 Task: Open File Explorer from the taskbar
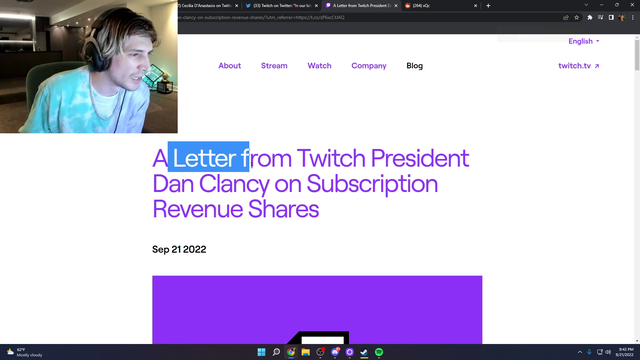pyautogui.click(x=306, y=352)
